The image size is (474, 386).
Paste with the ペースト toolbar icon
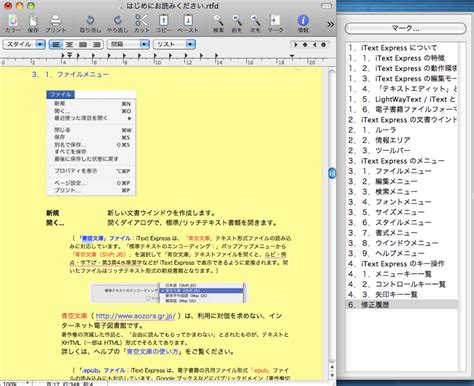pos(188,23)
